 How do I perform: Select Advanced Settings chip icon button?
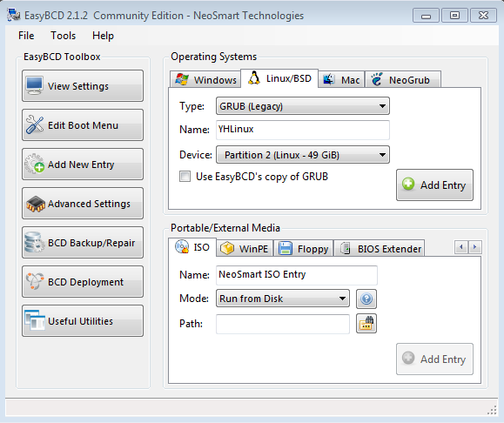83,204
